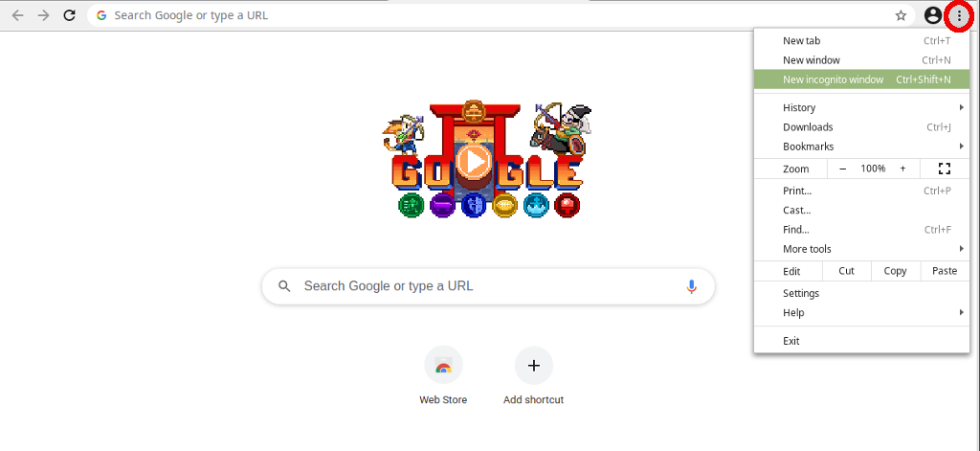Close the three-dot Chrome menu button

coord(959,15)
